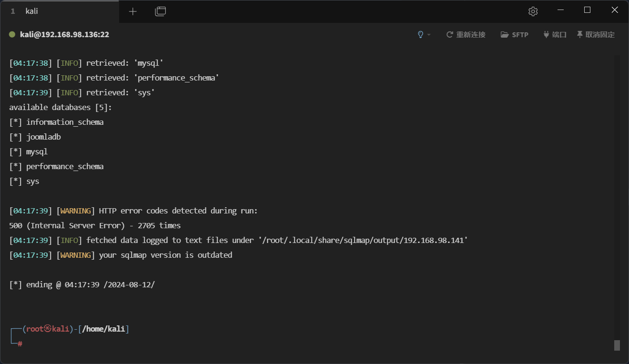Click 'your sqlmap version is outdated' warning
This screenshot has height=364, width=629.
(x=165, y=255)
